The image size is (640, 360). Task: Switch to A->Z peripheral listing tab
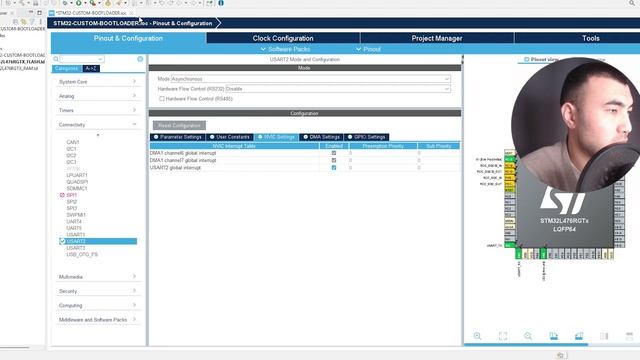click(91, 68)
